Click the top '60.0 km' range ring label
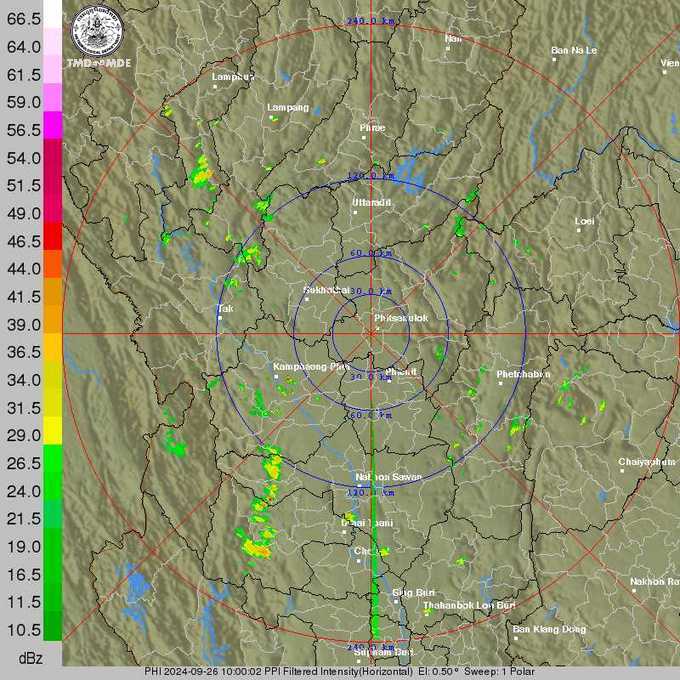The width and height of the screenshot is (680, 680). pos(371,253)
